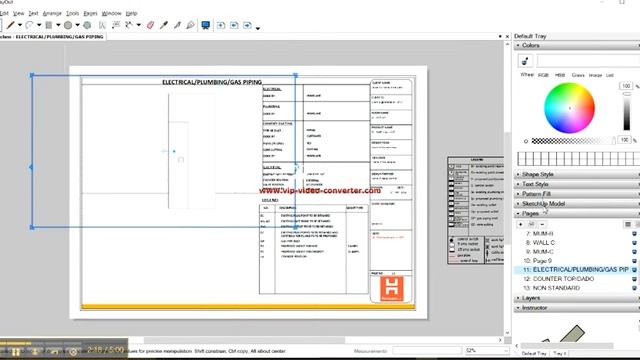Switch to the Grays color tab
640x360 pixels.
pos(578,75)
